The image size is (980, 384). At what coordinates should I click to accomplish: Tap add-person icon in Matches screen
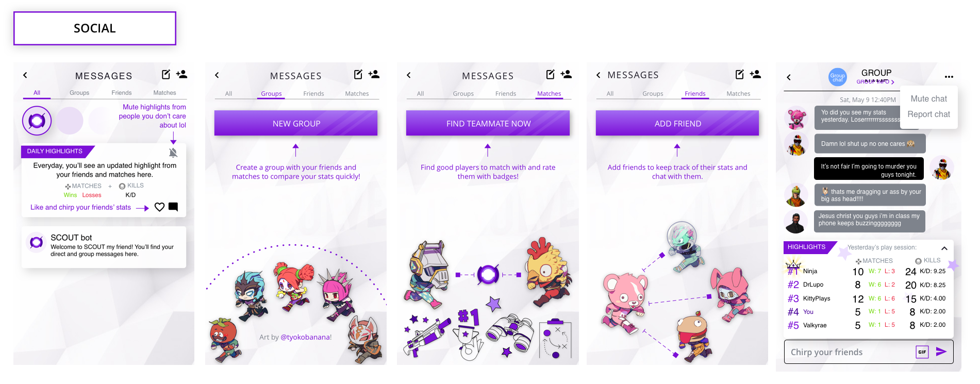[566, 74]
